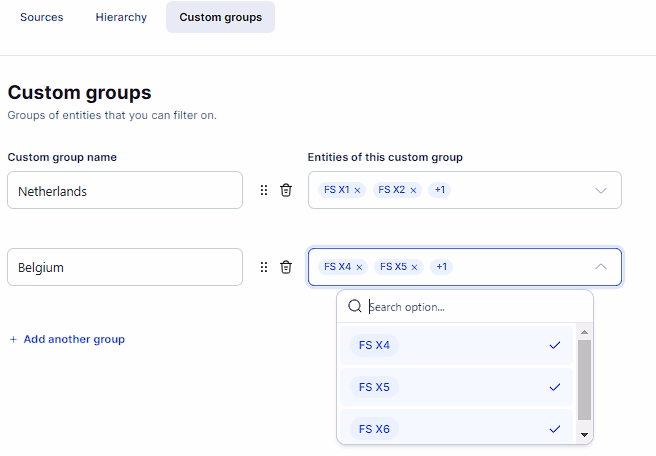Remove FS X4 tag from Belgium
The height and width of the screenshot is (456, 656).
tap(359, 267)
